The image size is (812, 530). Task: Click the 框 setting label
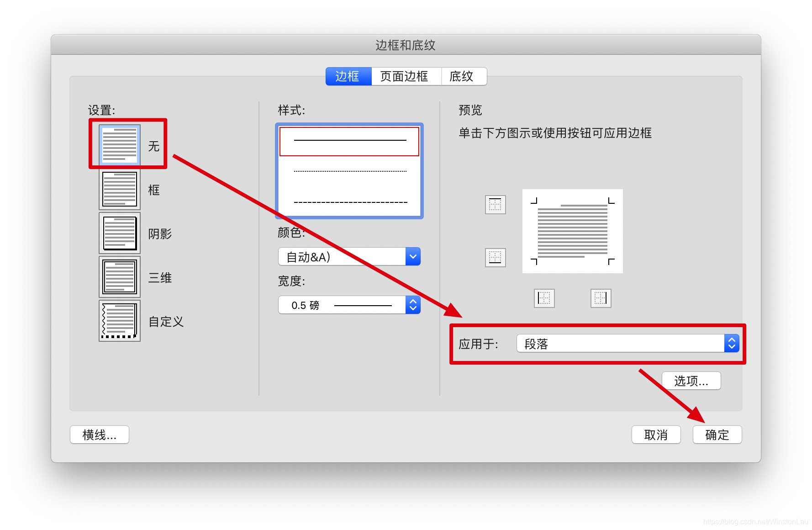154,190
